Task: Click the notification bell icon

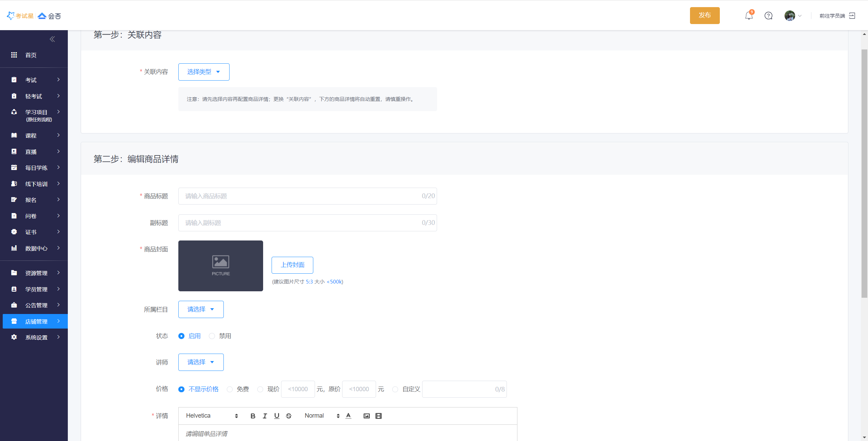Action: tap(749, 16)
